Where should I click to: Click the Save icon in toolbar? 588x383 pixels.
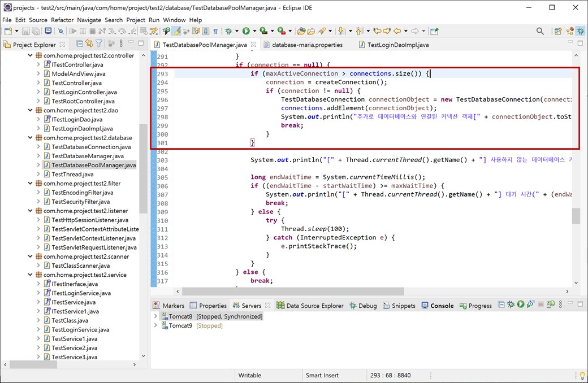25,32
